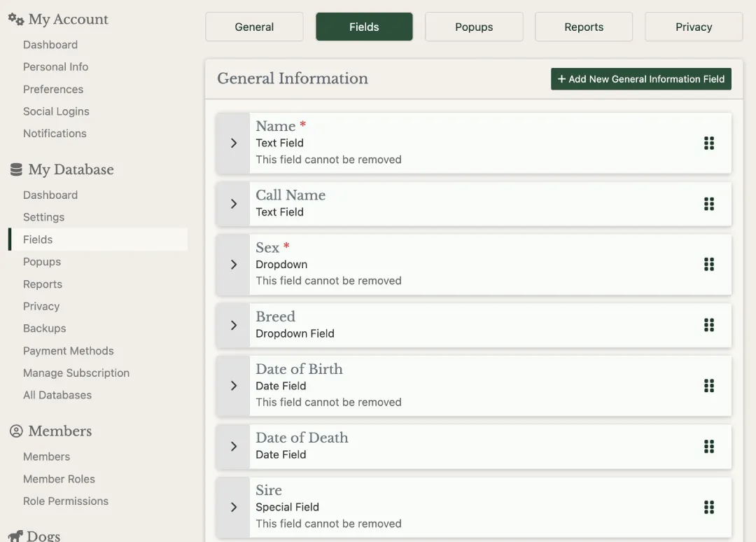Open Dashboard under My Database
756x542 pixels.
[50, 195]
